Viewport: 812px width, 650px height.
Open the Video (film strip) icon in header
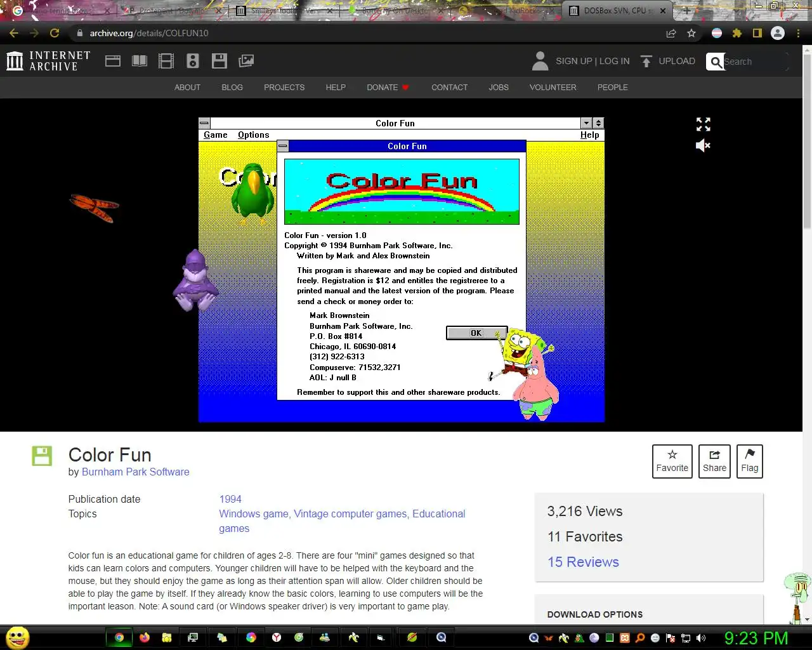coord(166,61)
